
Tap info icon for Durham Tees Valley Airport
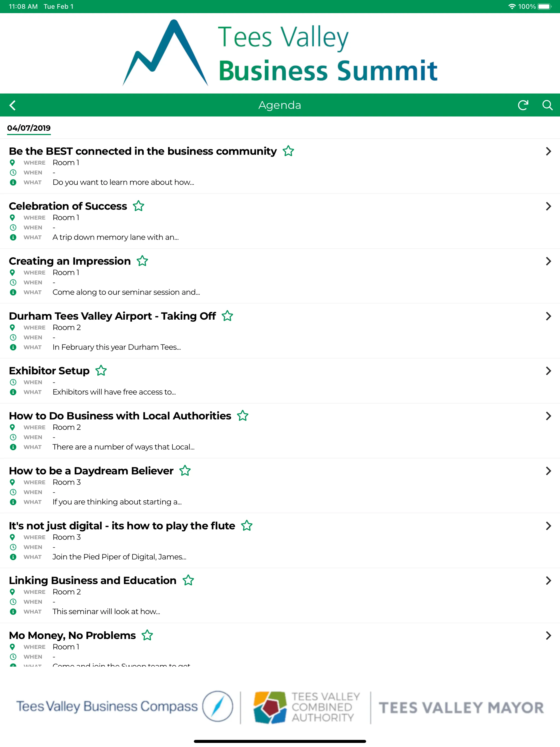[13, 347]
